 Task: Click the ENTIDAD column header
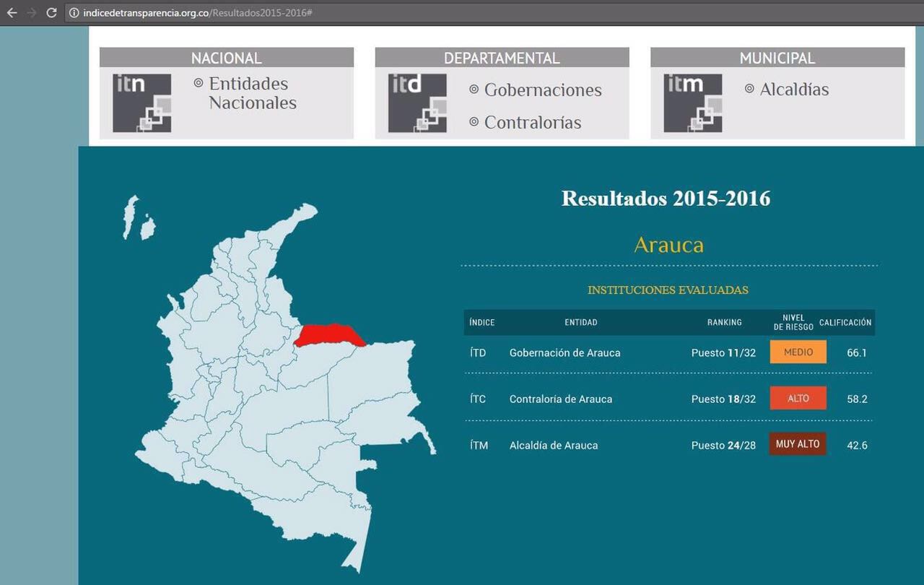click(581, 323)
